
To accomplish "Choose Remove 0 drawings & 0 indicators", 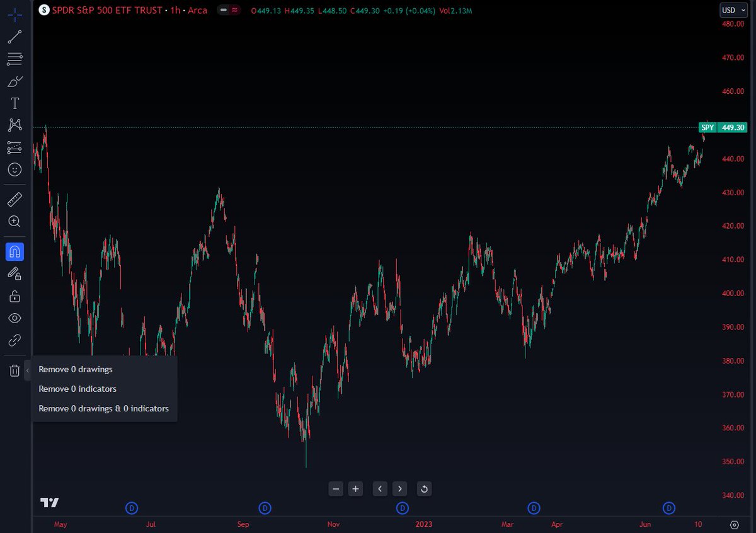I will [105, 408].
